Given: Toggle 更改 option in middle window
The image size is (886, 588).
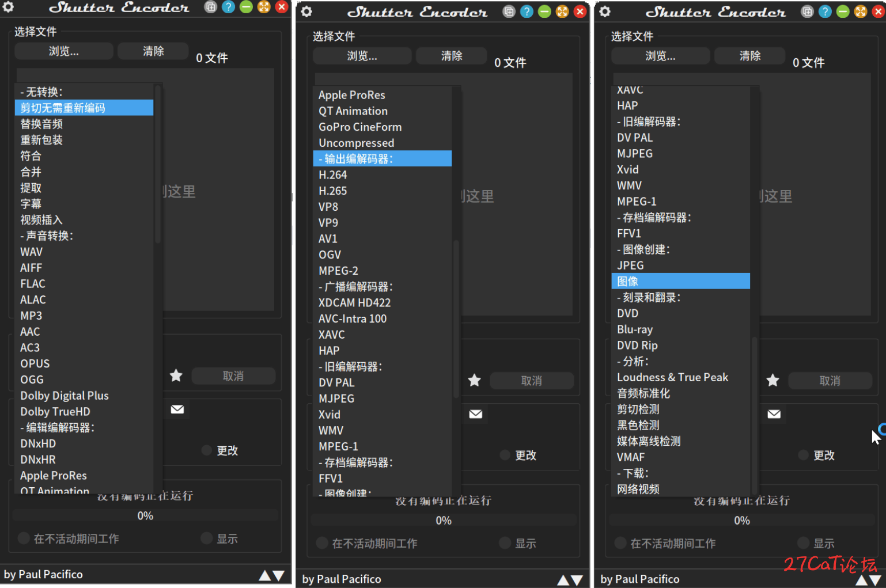Looking at the screenshot, I should [505, 455].
